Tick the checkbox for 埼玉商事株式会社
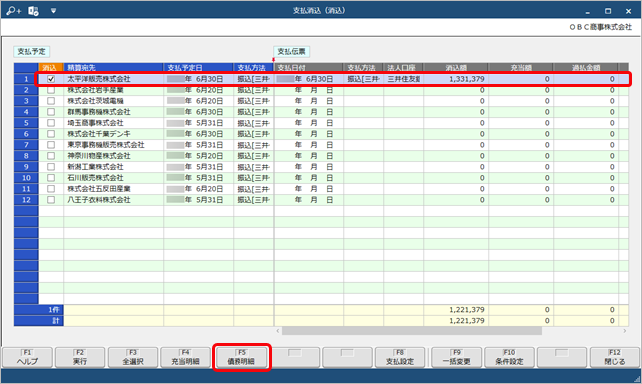The height and width of the screenshot is (384, 642). tap(51, 123)
